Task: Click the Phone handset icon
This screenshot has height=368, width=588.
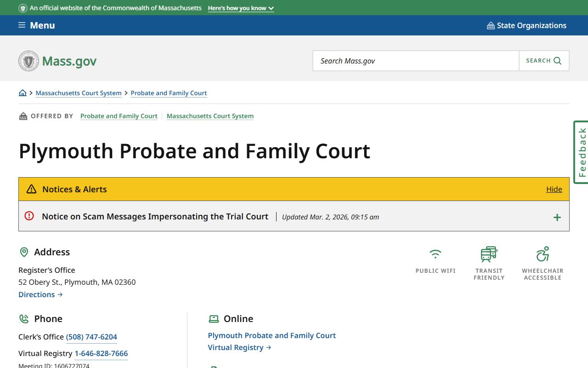Action: [x=24, y=319]
